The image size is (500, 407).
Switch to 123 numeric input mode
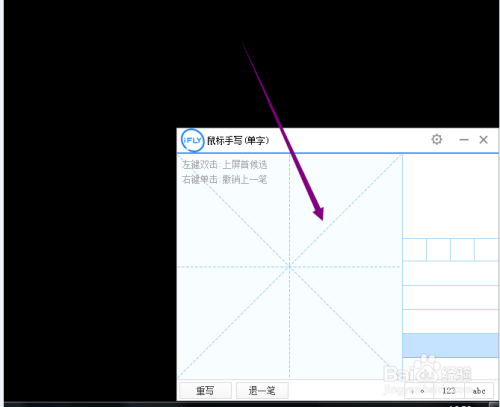[x=449, y=391]
